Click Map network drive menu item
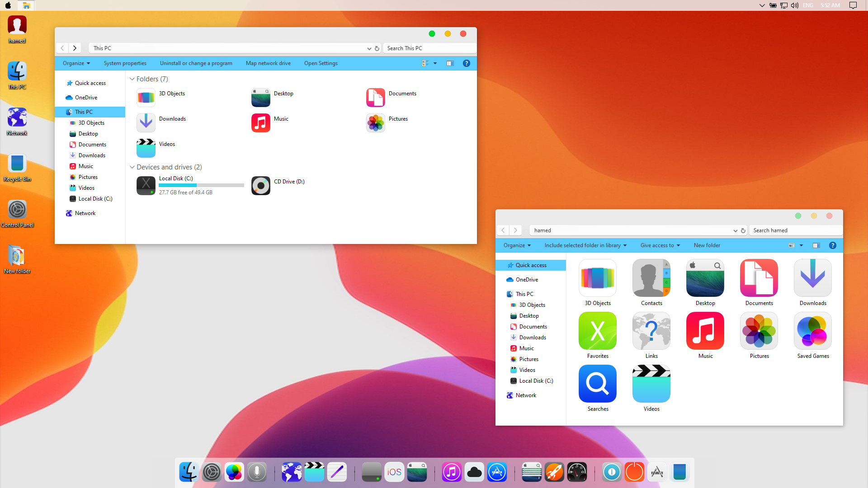The image size is (868, 488). coord(268,63)
